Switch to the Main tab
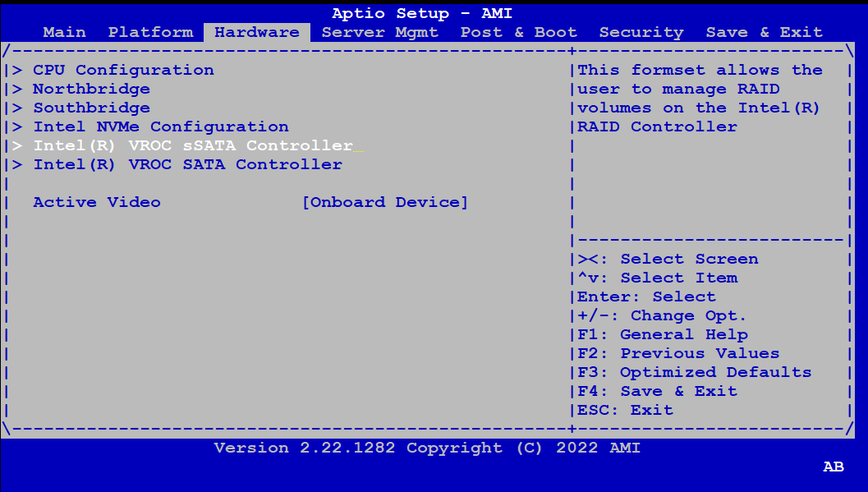Image resolution: width=868 pixels, height=492 pixels. 64,32
